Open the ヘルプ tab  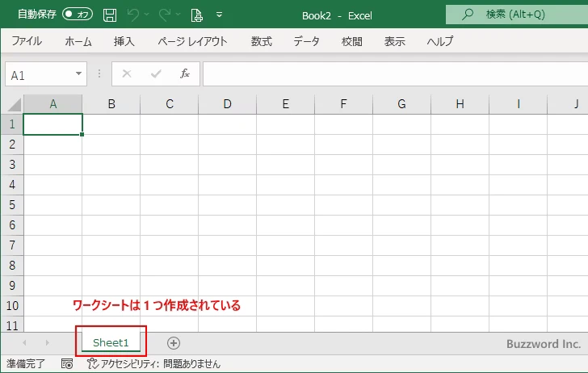point(440,41)
